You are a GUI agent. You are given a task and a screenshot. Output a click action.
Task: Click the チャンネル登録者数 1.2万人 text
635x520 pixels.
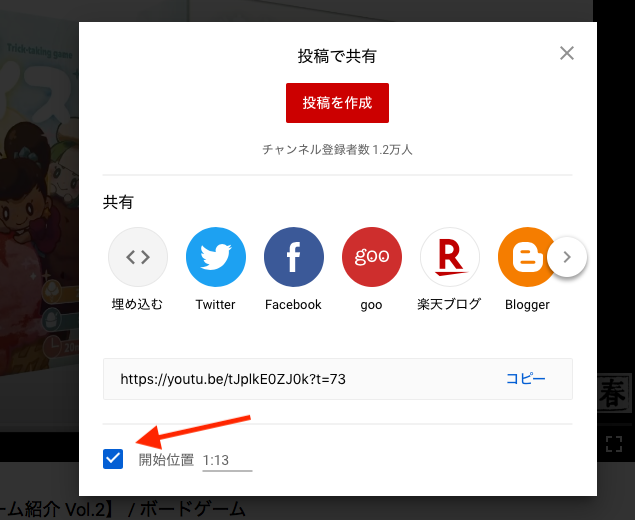337,149
